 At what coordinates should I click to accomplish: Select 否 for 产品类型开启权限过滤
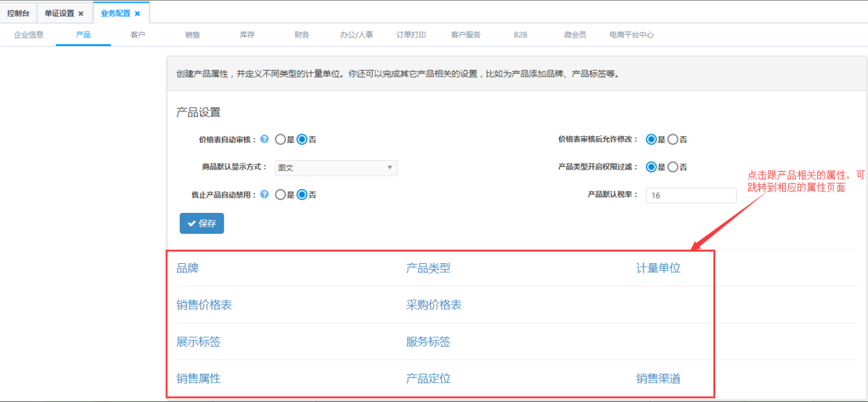pos(673,167)
